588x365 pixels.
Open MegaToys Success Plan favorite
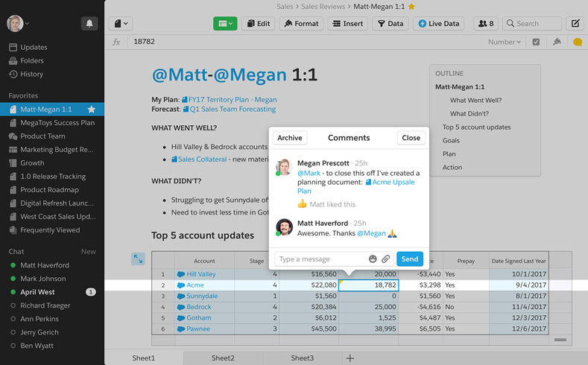click(x=52, y=123)
